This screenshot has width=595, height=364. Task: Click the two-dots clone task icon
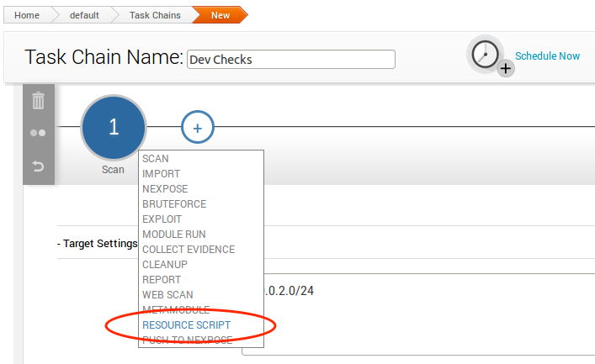click(38, 133)
